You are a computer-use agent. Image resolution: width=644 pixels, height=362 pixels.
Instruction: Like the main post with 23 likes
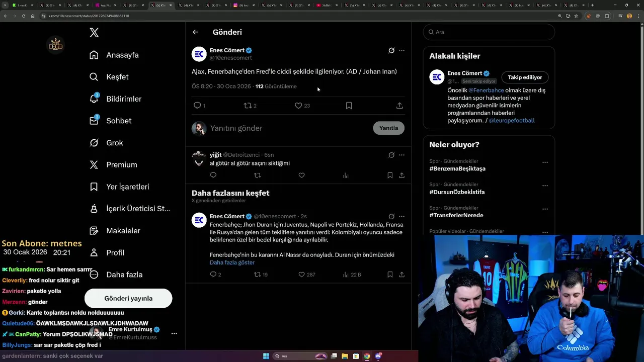(298, 106)
